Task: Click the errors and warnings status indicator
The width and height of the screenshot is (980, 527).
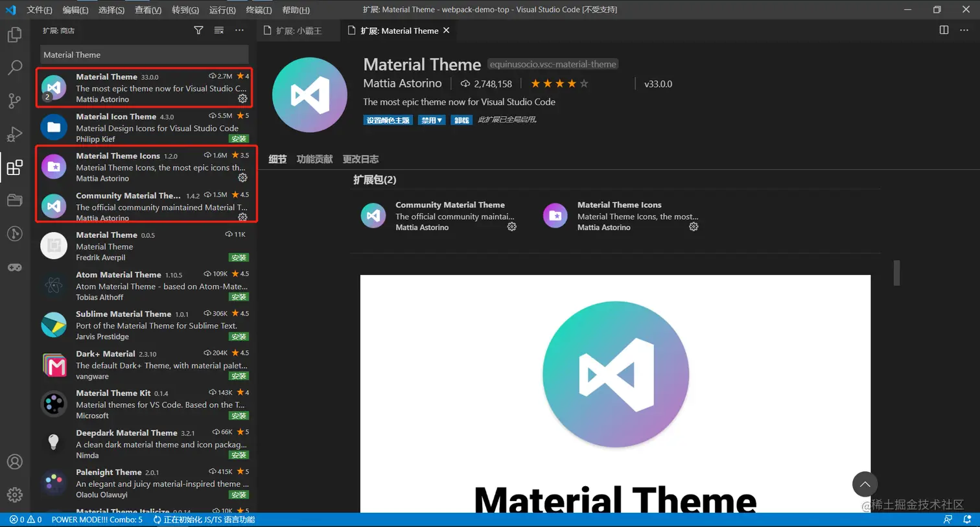Action: pos(25,520)
